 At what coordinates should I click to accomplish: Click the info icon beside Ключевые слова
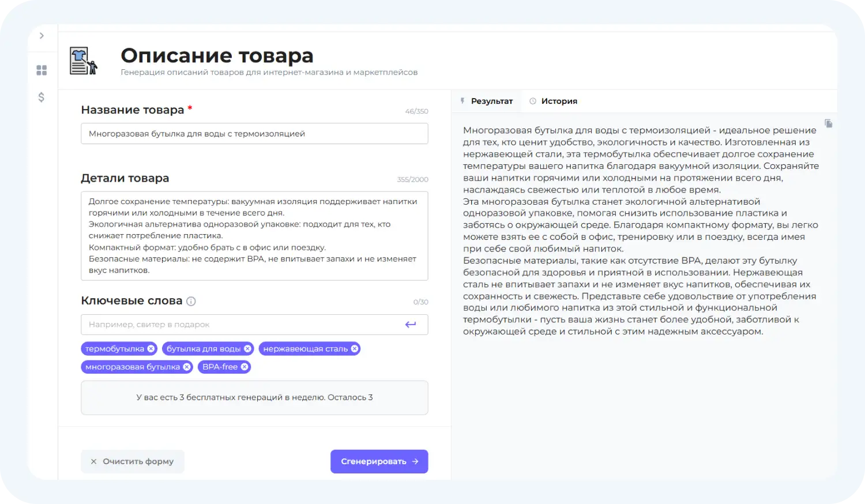(x=191, y=301)
